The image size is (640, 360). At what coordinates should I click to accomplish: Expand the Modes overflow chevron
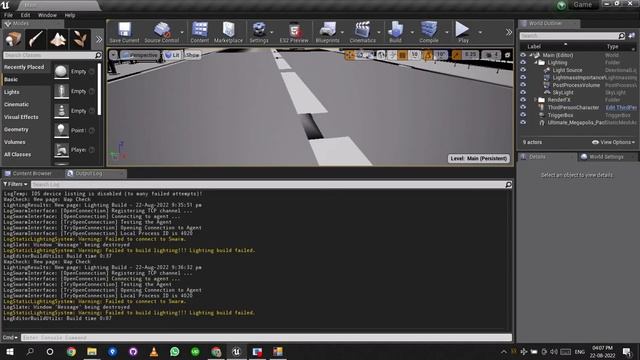pyautogui.click(x=99, y=40)
